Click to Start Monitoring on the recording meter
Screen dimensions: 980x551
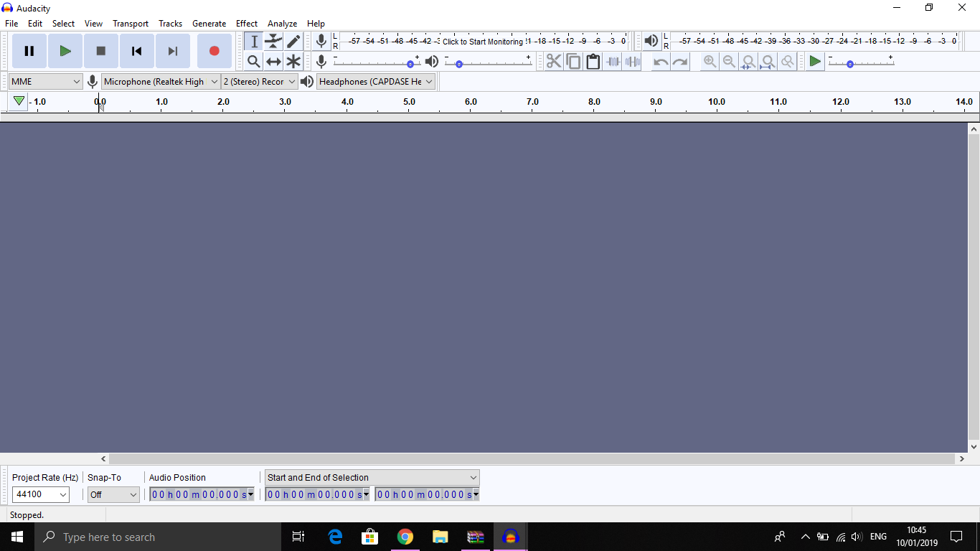[x=483, y=42]
